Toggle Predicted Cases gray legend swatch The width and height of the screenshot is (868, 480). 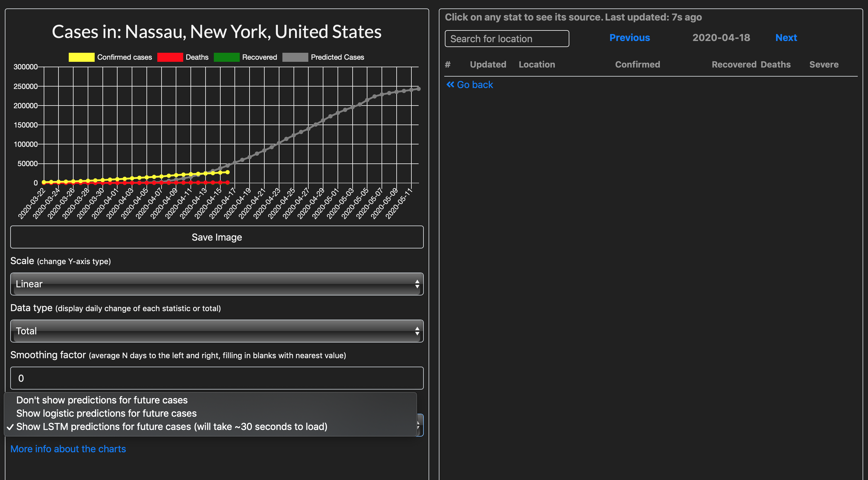coord(295,57)
